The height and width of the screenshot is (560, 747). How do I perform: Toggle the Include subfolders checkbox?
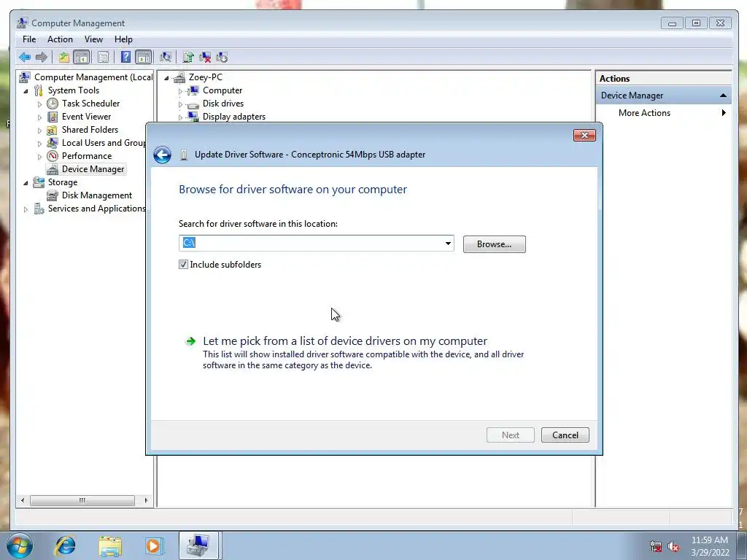(x=183, y=264)
